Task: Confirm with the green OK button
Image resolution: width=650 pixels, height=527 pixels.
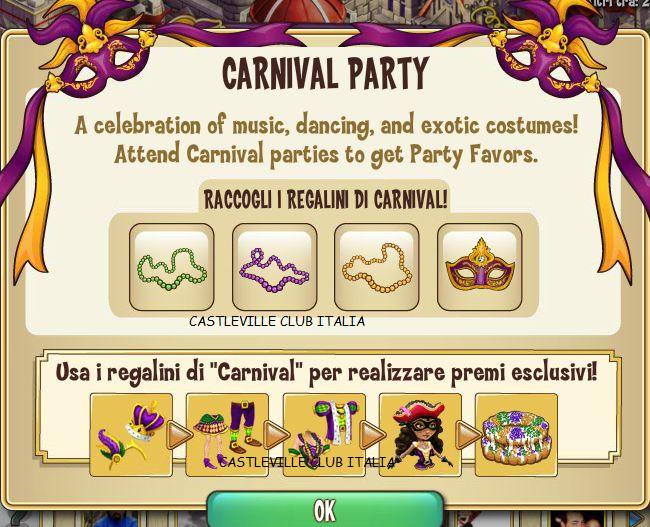Action: pyautogui.click(x=325, y=509)
